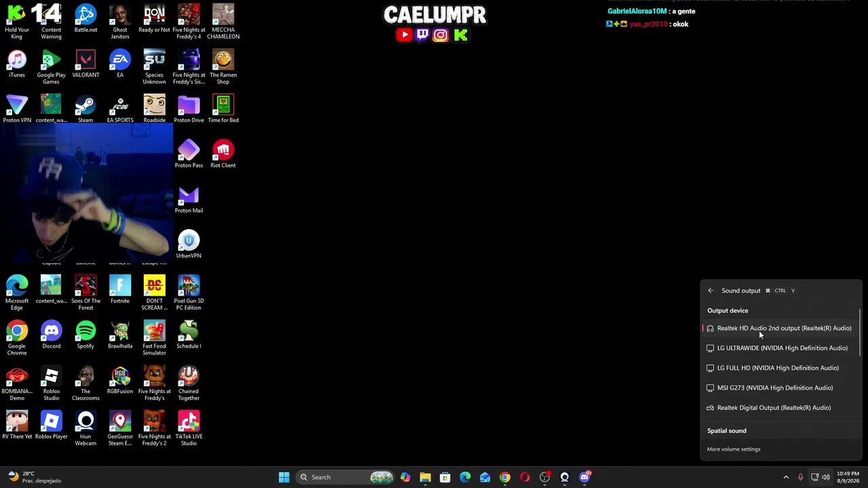Image resolution: width=868 pixels, height=488 pixels.
Task: Select the Fast Food Simulator icon
Action: [x=154, y=337]
